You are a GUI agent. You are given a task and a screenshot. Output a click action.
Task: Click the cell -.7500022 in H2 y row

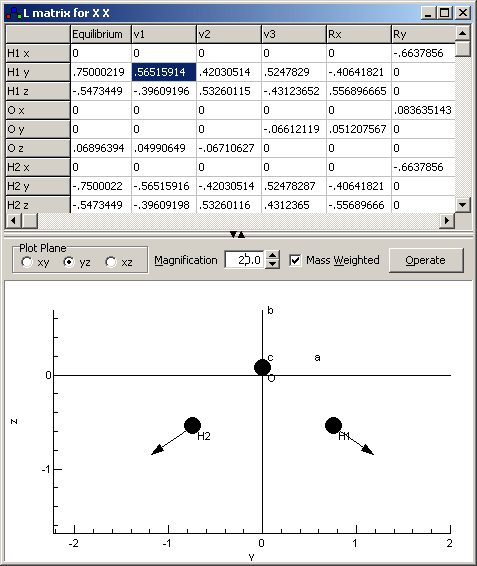click(x=101, y=186)
